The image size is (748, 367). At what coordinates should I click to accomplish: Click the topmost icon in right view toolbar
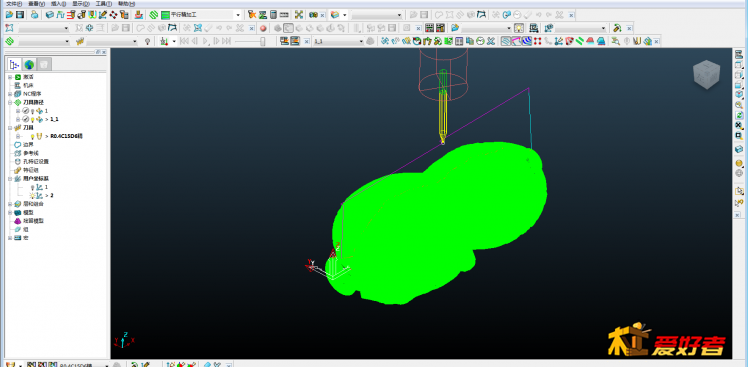tap(739, 54)
